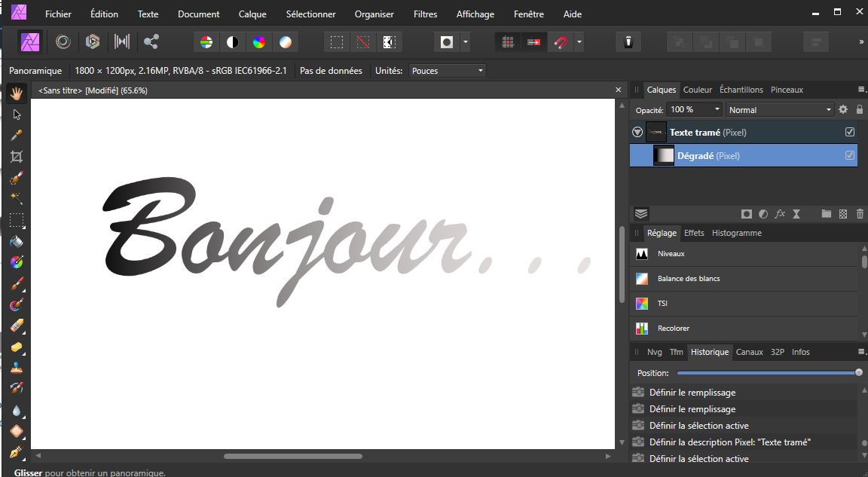Open the Calque menu
This screenshot has height=477, width=868.
click(x=252, y=14)
